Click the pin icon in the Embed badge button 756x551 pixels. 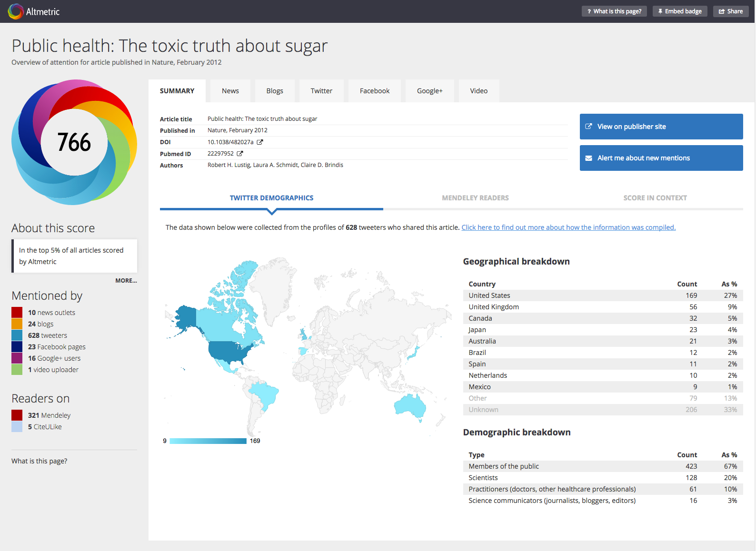[x=660, y=11]
